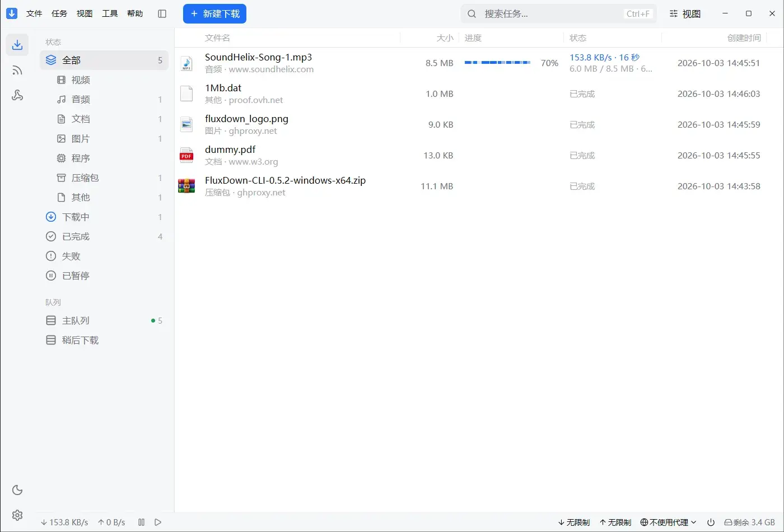Pause all downloads in status bar
Screen dimensions: 784x532
pos(141,522)
